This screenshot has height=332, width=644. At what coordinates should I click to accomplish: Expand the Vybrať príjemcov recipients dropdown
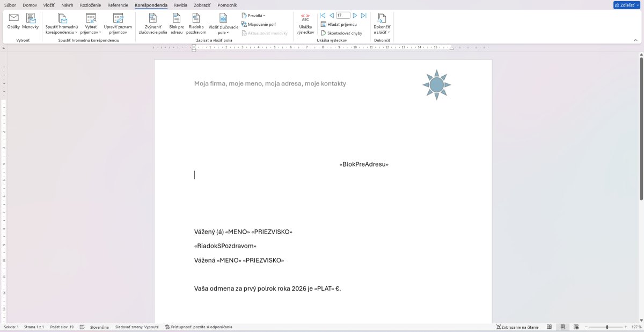pyautogui.click(x=91, y=24)
